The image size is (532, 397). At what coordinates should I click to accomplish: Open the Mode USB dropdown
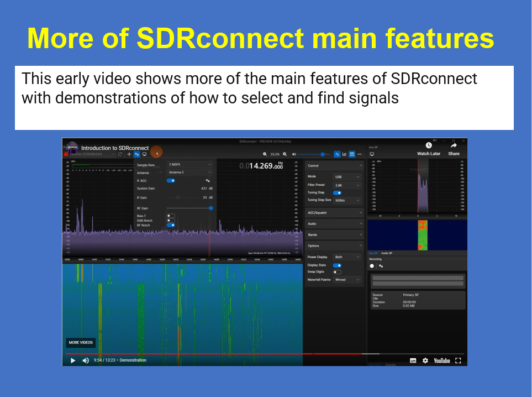pos(347,177)
